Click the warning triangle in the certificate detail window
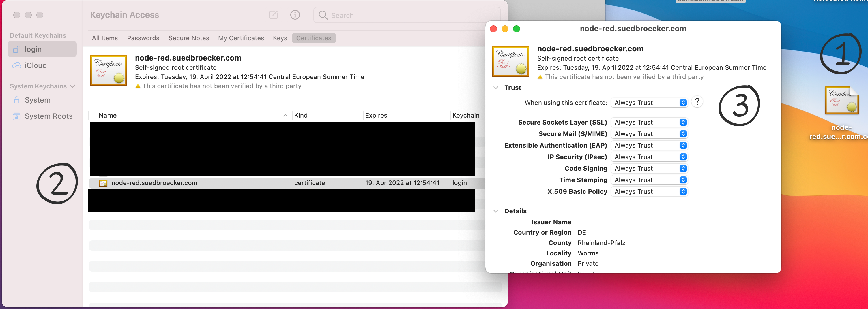The width and height of the screenshot is (868, 309). tap(540, 77)
